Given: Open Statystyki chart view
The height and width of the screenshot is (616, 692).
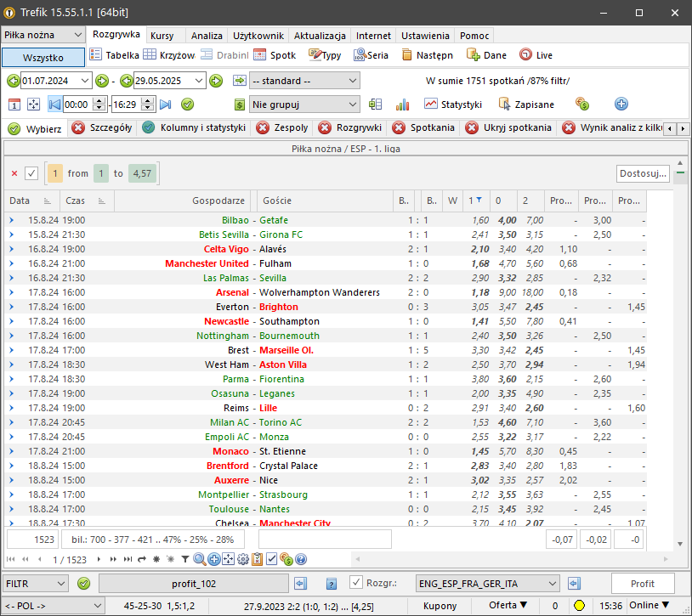Looking at the screenshot, I should point(453,105).
